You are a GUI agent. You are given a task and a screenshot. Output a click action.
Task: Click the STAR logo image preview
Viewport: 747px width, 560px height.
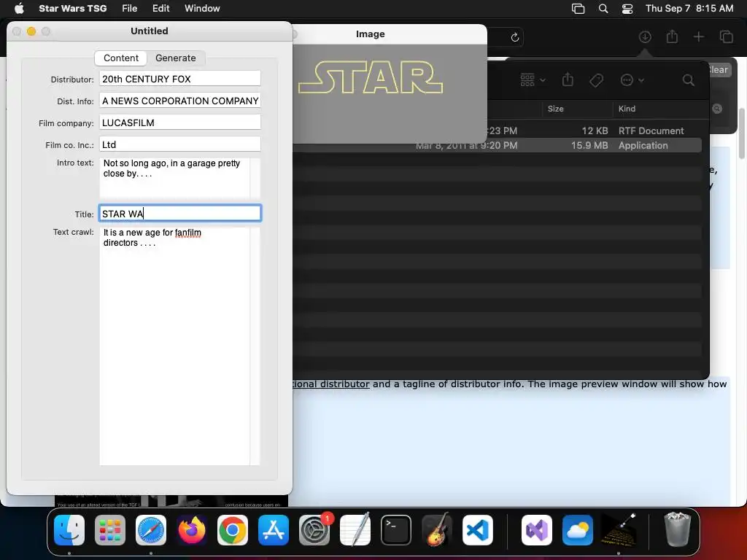[371, 77]
